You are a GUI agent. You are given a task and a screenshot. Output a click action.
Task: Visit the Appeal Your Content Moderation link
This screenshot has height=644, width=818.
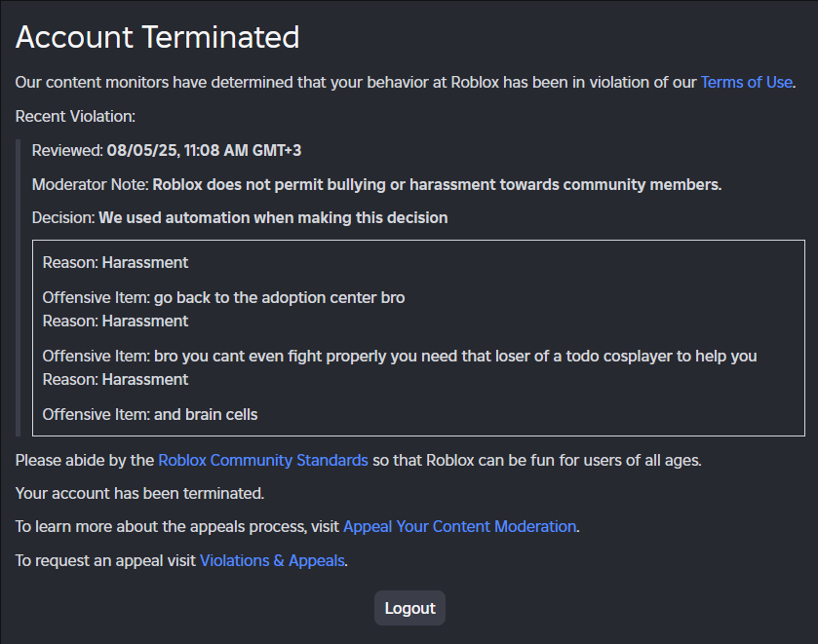pos(459,527)
